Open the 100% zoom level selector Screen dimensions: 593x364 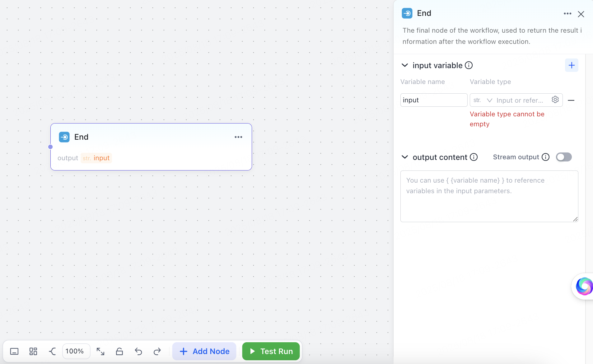[x=76, y=351]
